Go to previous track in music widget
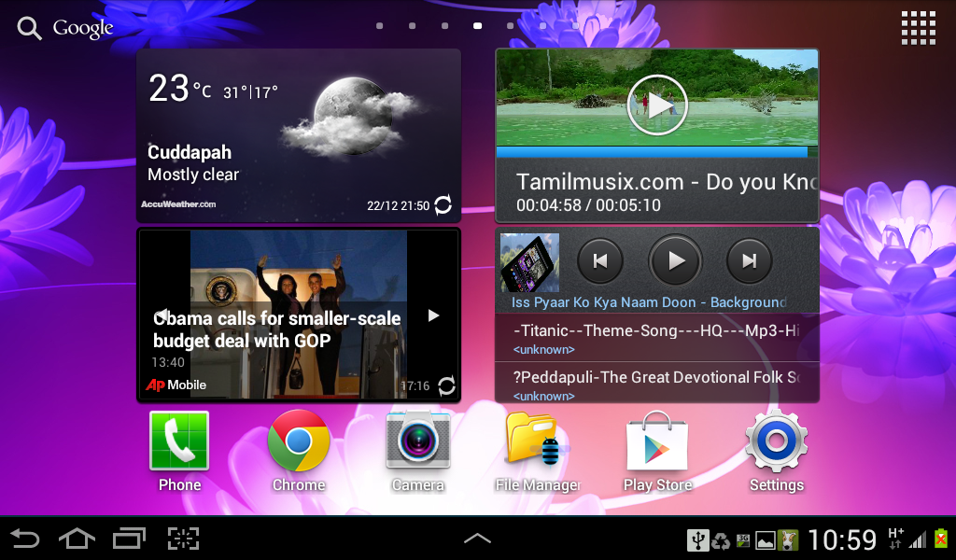 click(x=600, y=260)
